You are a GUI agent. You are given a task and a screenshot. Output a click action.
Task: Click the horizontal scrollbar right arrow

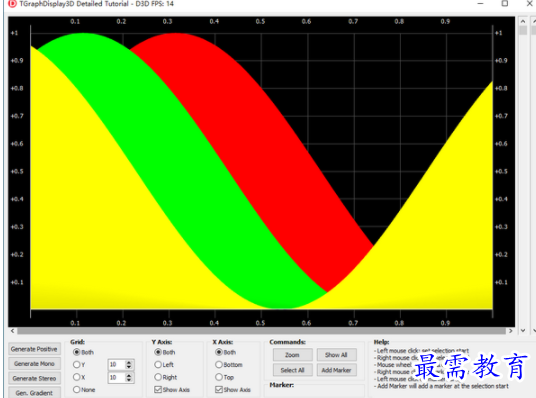[x=511, y=331]
